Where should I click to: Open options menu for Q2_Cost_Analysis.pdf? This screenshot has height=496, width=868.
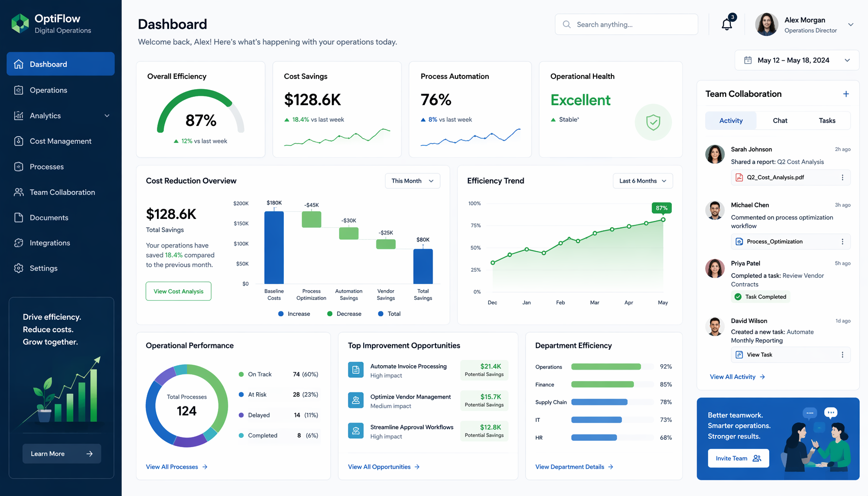click(842, 177)
